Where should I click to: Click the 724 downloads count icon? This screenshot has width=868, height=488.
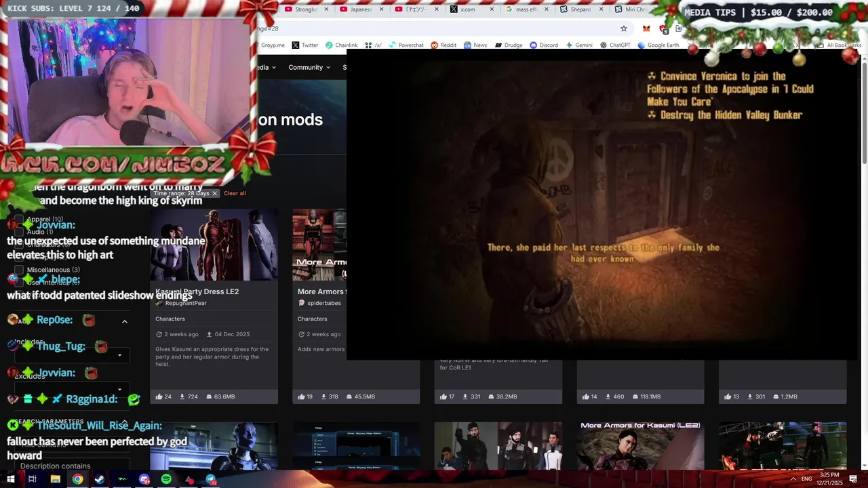182,396
